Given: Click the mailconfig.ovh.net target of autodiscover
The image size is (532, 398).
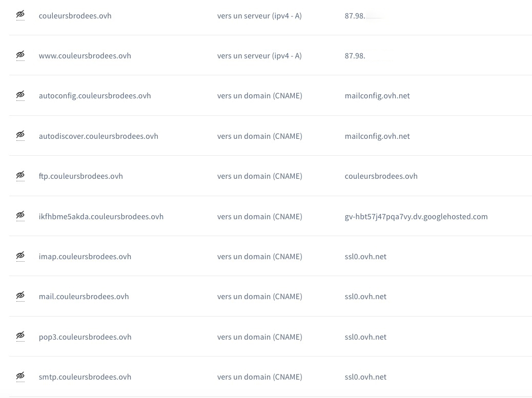Looking at the screenshot, I should [377, 136].
